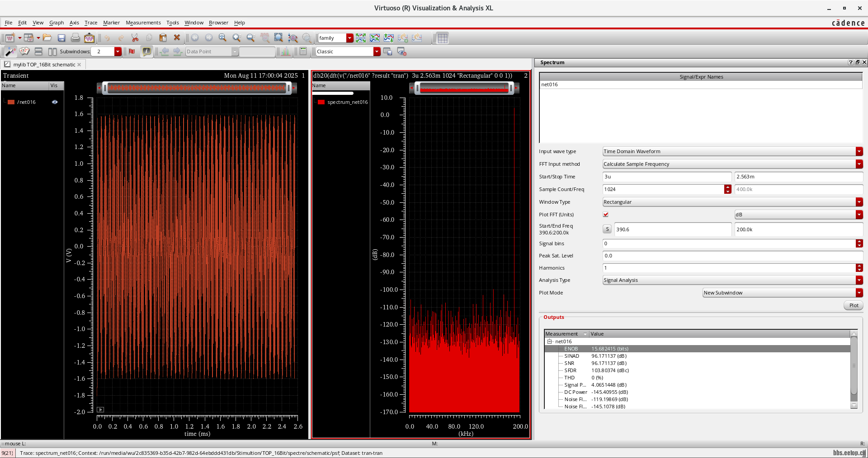The width and height of the screenshot is (868, 458).
Task: Click the Plot button
Action: pyautogui.click(x=854, y=305)
